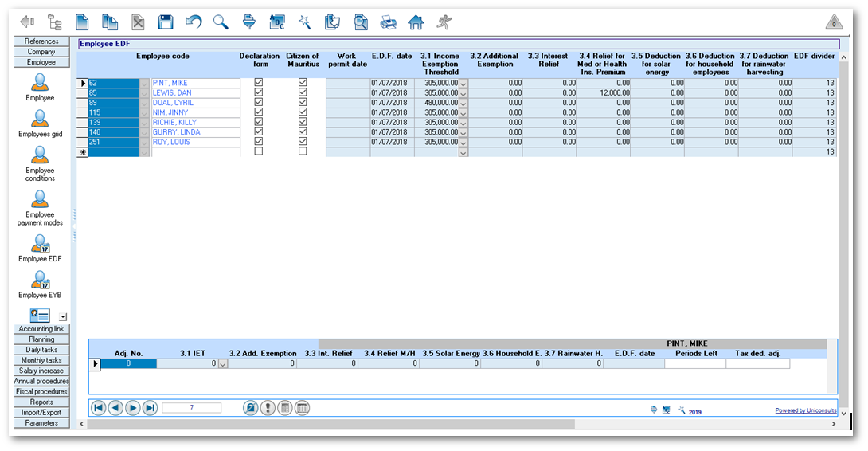Untick Declaration form for PINT, MIKE
The image size is (868, 451).
pos(258,83)
